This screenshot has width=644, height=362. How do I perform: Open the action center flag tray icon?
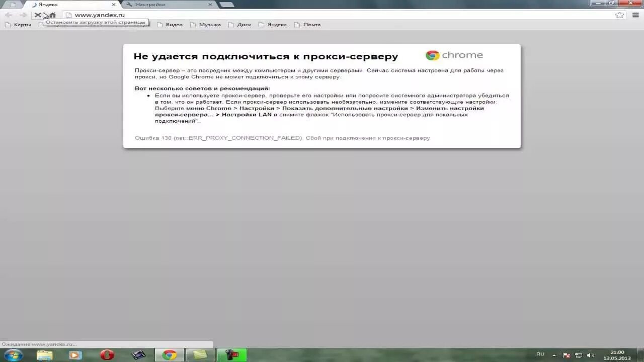(x=567, y=355)
